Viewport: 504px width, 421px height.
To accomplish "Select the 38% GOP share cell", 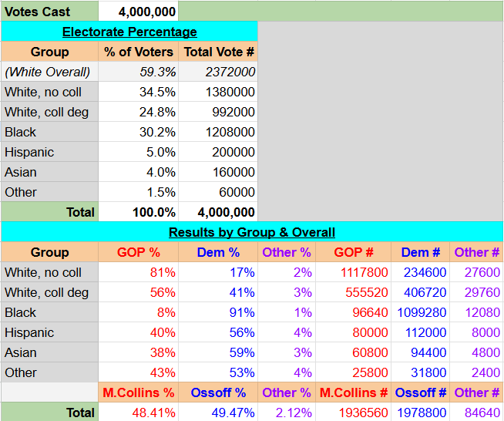I will 138,352.
